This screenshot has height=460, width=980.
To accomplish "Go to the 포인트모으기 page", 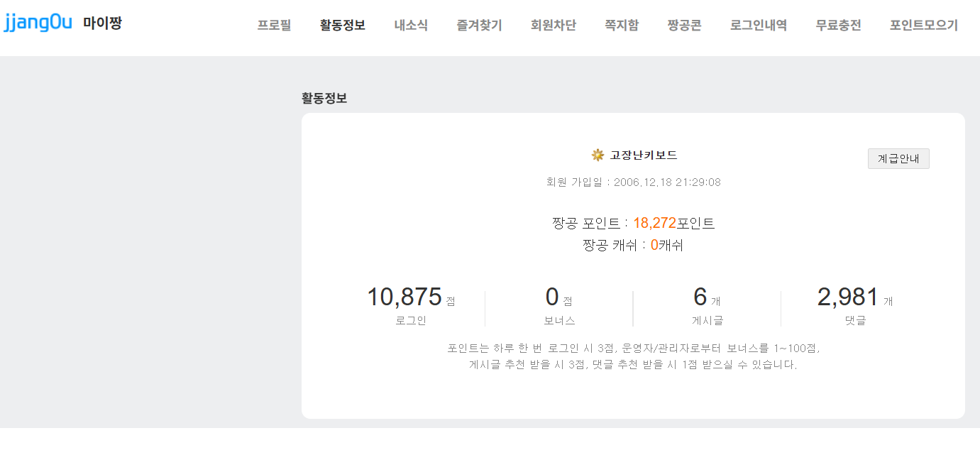I will 924,26.
